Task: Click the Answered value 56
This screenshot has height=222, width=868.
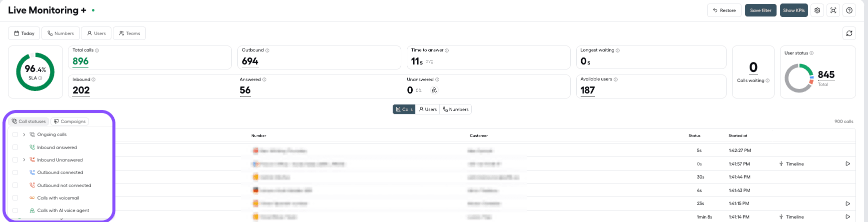Action: (245, 90)
